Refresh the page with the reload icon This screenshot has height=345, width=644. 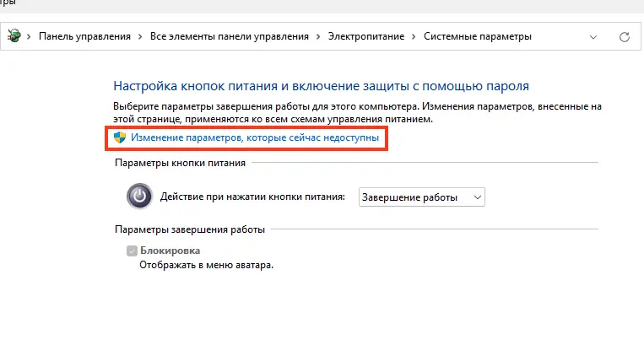(x=625, y=37)
